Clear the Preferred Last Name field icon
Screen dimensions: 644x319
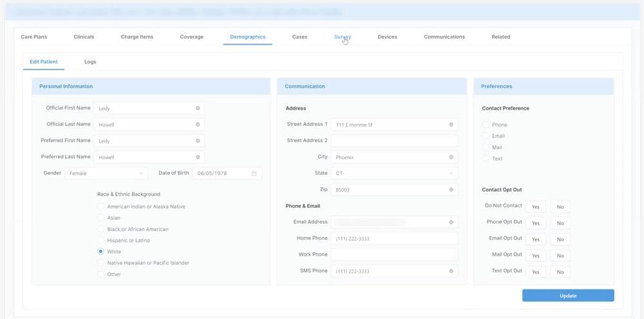[198, 157]
